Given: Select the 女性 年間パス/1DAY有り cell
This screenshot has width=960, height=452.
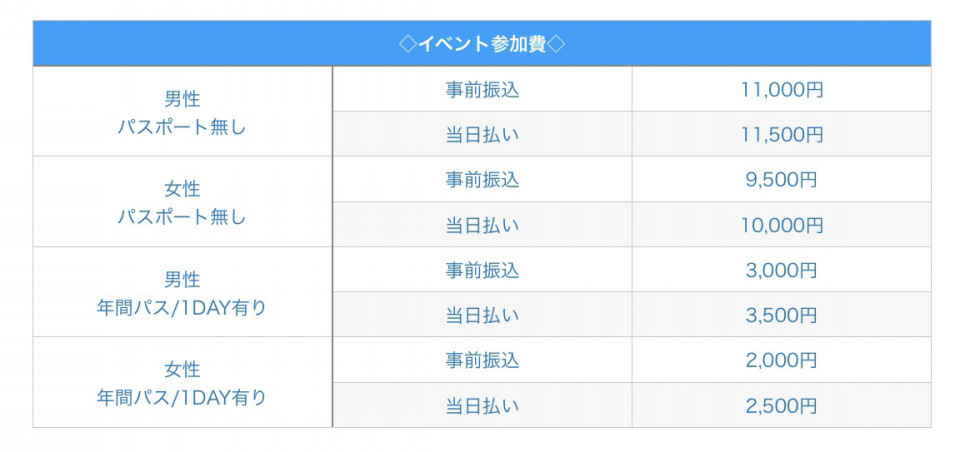Looking at the screenshot, I should (182, 382).
